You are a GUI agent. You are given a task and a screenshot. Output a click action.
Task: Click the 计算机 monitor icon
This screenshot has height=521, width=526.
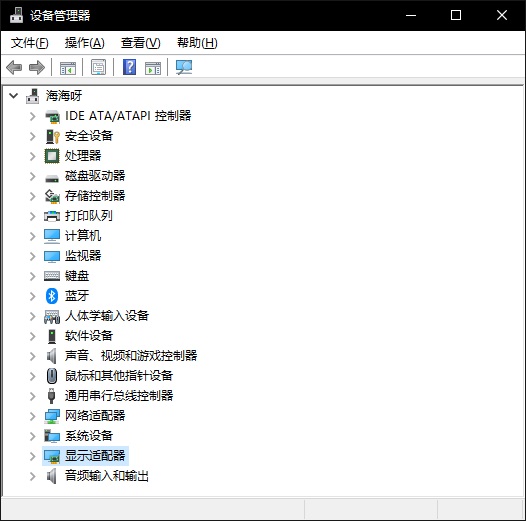click(x=52, y=236)
